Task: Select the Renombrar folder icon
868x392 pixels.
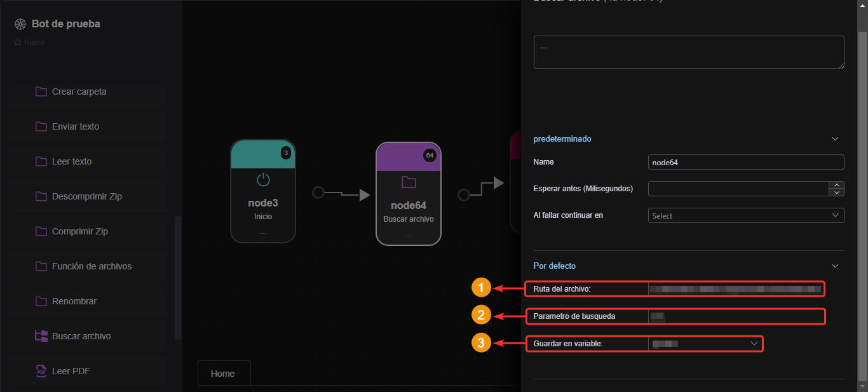Action: (x=41, y=301)
